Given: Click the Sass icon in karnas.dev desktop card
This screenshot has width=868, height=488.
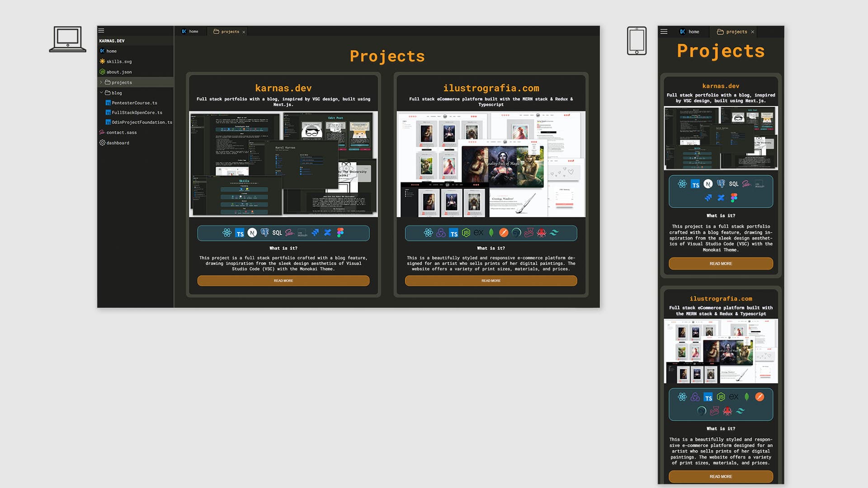Looking at the screenshot, I should (x=290, y=233).
